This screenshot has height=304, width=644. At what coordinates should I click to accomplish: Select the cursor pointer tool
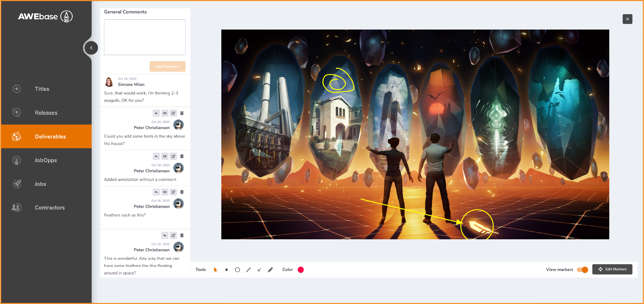click(x=215, y=269)
